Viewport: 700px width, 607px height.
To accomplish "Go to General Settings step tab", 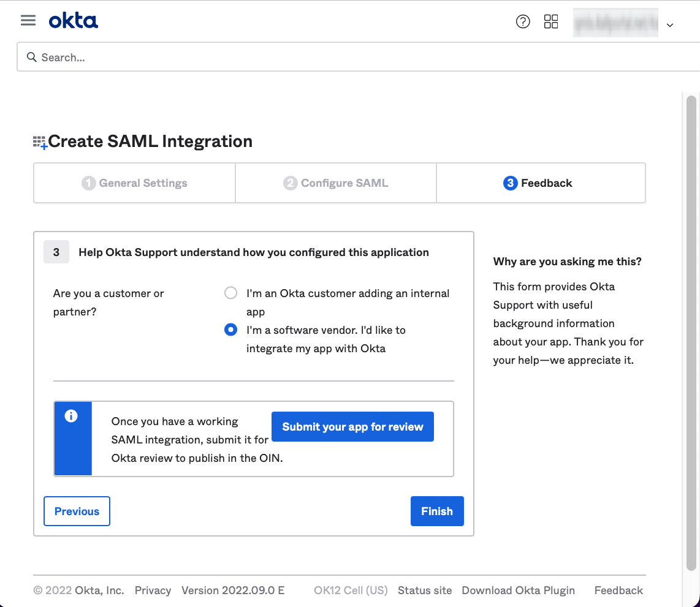I will 134,183.
